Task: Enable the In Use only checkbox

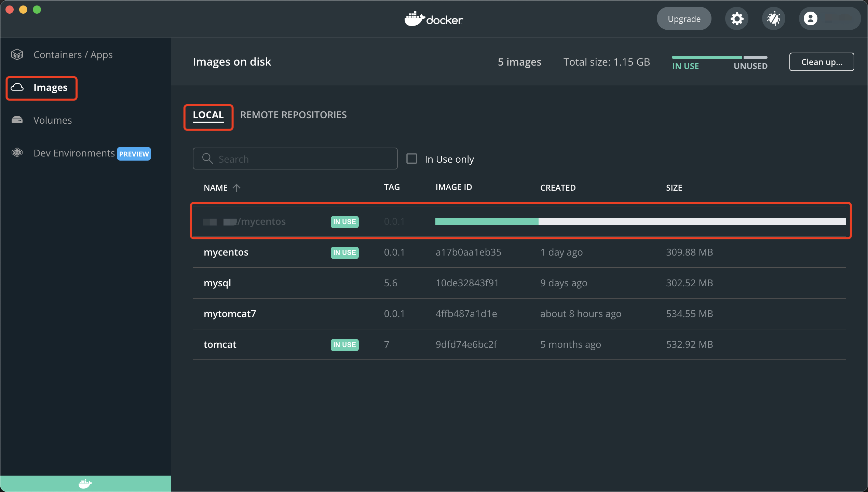Action: click(x=411, y=159)
